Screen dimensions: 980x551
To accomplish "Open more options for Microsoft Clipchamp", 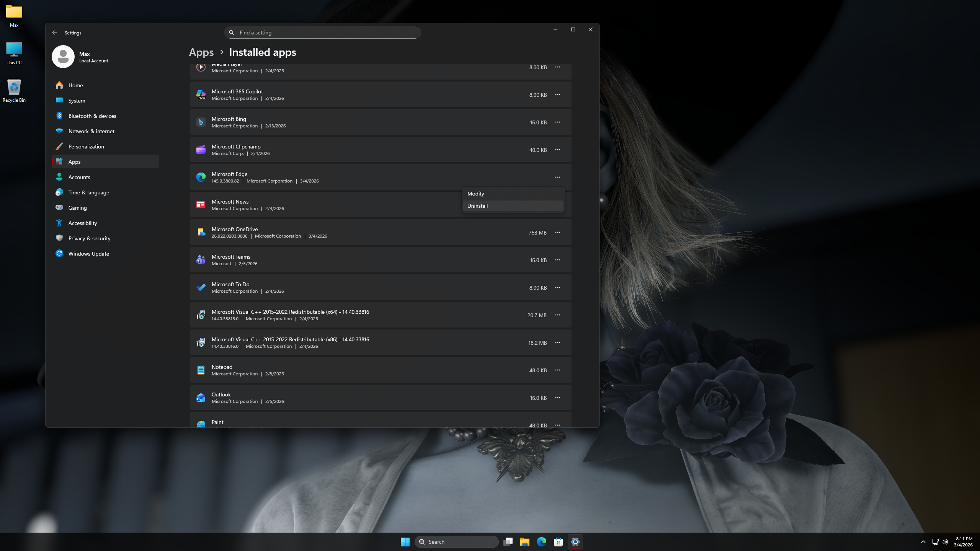I will (x=558, y=150).
